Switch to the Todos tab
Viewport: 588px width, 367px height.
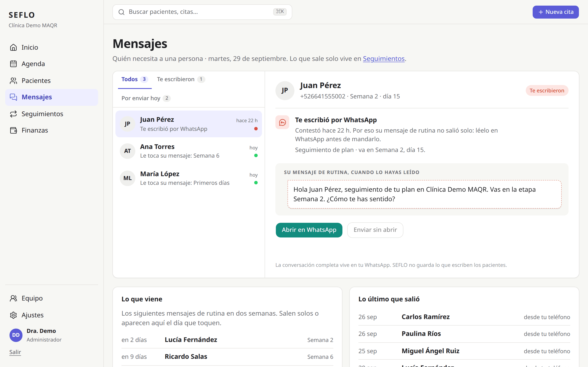[135, 79]
